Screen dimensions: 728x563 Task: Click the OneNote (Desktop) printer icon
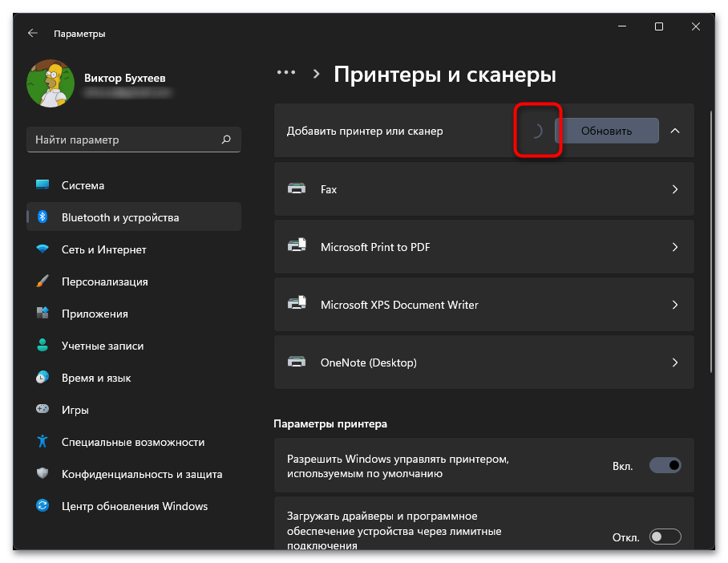297,362
